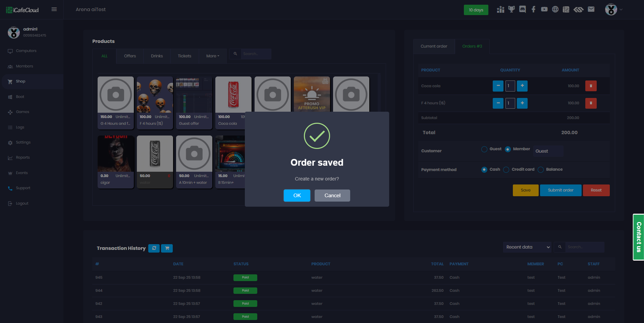Select the Member customer radio button
Image resolution: width=644 pixels, height=323 pixels.
(x=508, y=149)
